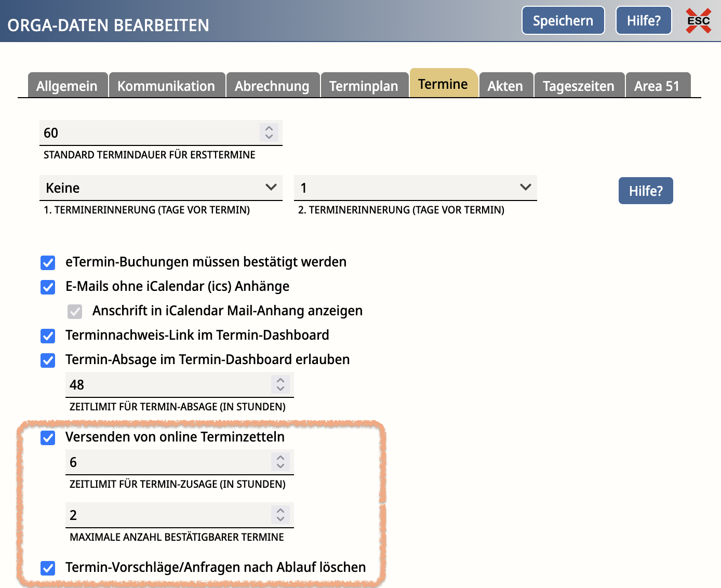
Task: Click the Speichern button
Action: click(563, 21)
